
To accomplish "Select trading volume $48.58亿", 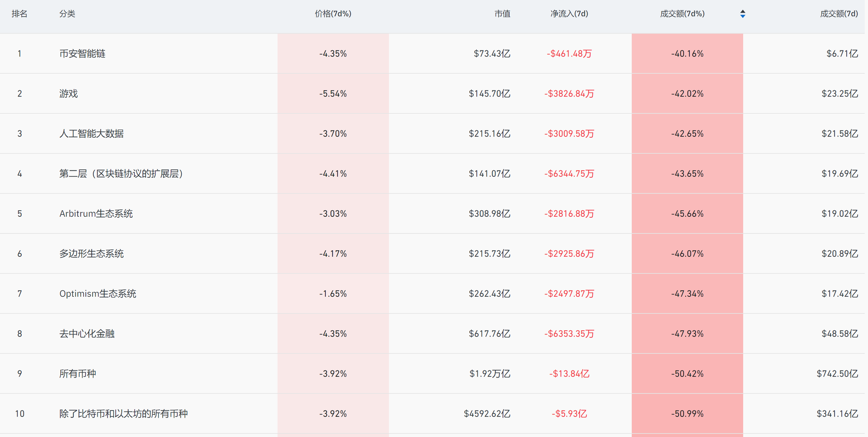I will pyautogui.click(x=840, y=334).
